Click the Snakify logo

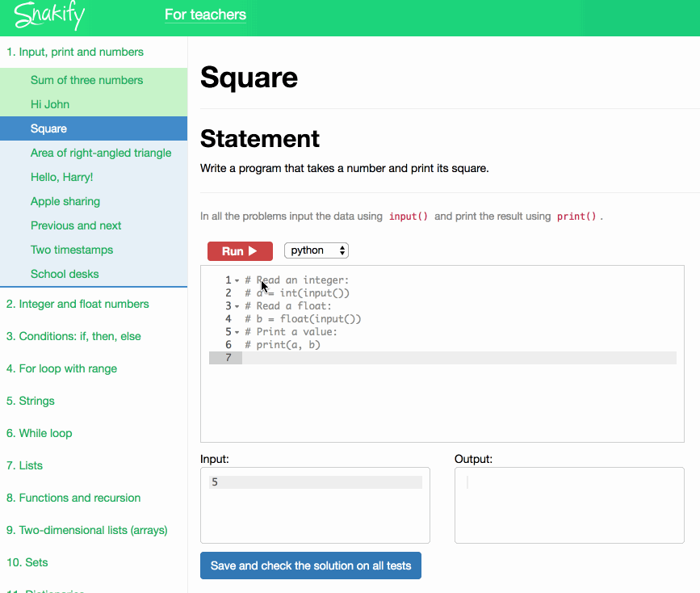[48, 16]
